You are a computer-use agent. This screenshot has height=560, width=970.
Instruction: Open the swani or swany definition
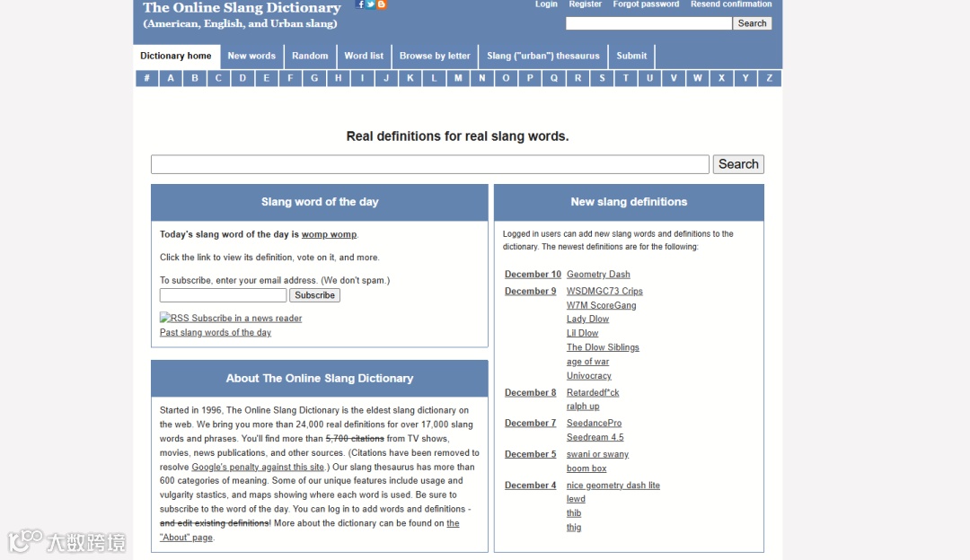[597, 454]
